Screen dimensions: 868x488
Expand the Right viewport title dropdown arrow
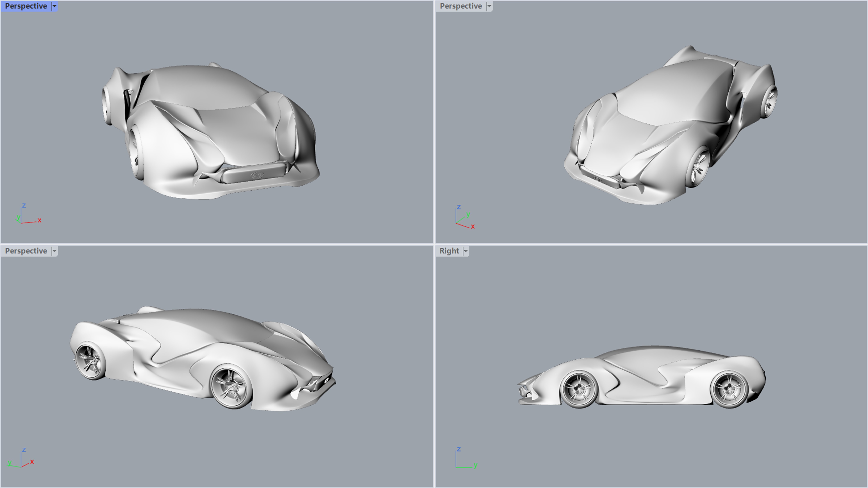pos(466,251)
